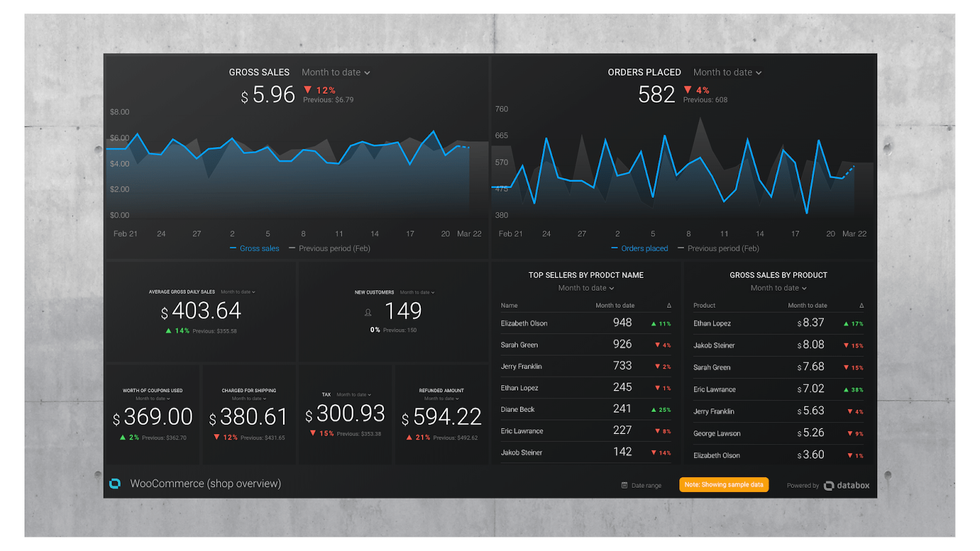Toggle the Gross sales legend series
980x551 pixels.
click(254, 249)
